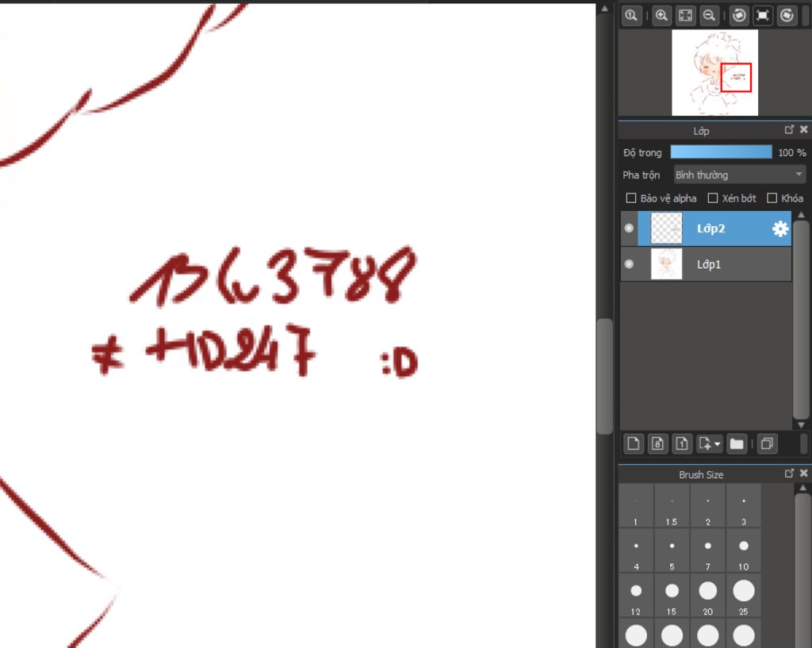Choose brush size 1.5
Screen dimensions: 812x648
pyautogui.click(x=672, y=506)
